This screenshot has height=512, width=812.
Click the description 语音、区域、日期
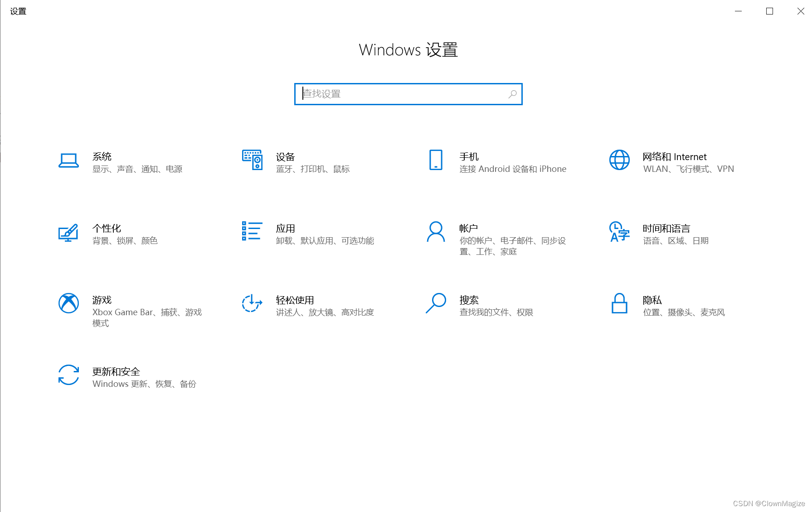[x=676, y=241]
